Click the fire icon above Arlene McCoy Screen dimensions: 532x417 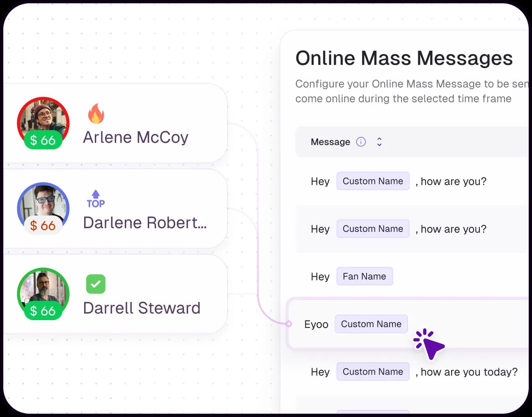tap(96, 113)
